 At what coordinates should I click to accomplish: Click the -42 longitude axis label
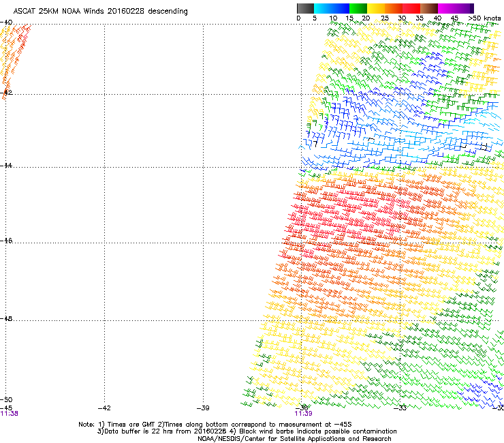[104, 408]
